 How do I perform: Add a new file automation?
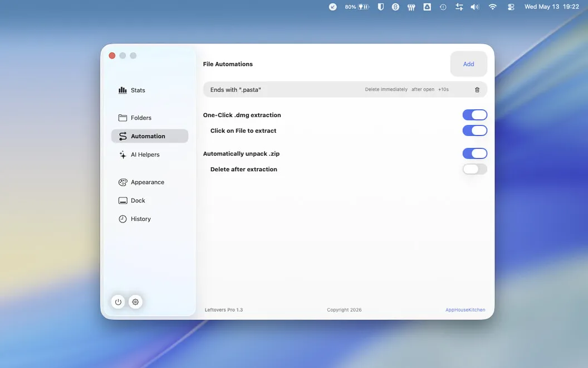tap(468, 64)
